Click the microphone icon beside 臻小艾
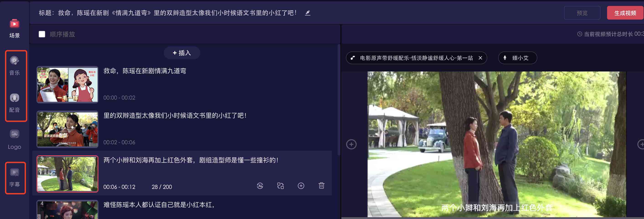This screenshot has width=644, height=219. [x=505, y=58]
